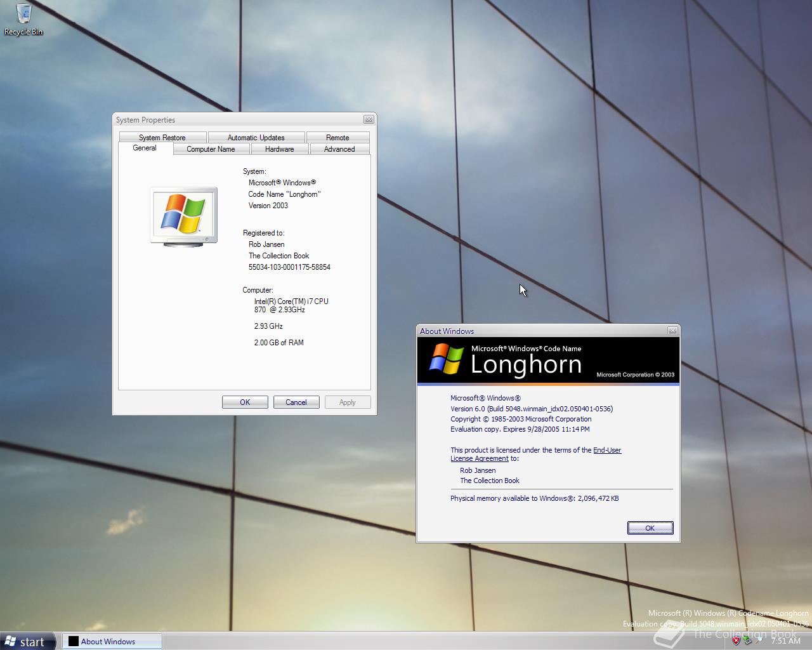Click 'The Collection Book' in System Properties
Viewport: 812px width, 650px height.
click(279, 256)
